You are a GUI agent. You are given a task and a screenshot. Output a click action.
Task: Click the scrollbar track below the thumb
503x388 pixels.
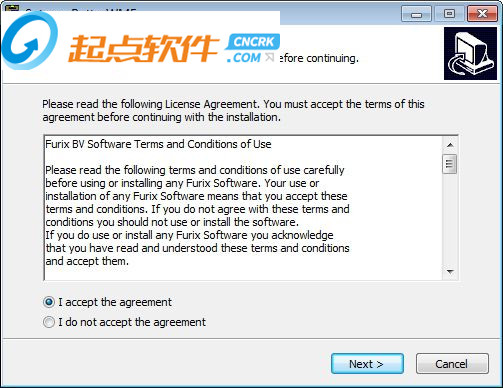click(x=450, y=219)
